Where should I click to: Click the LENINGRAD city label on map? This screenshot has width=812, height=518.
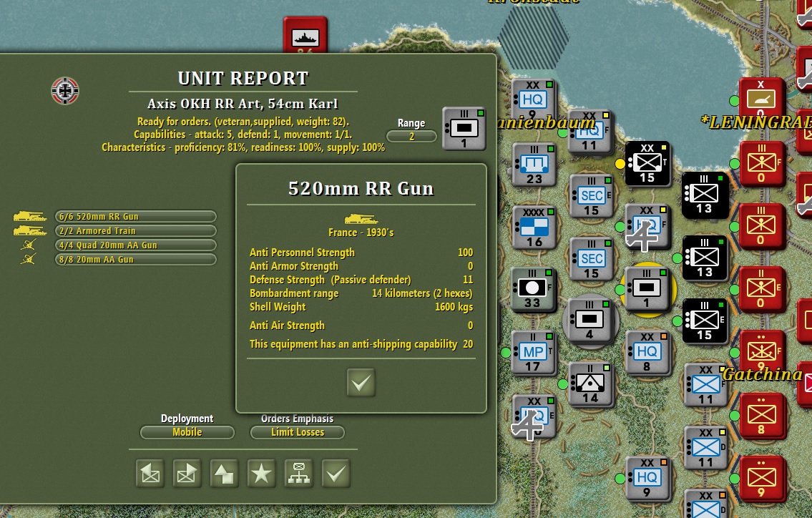point(755,122)
